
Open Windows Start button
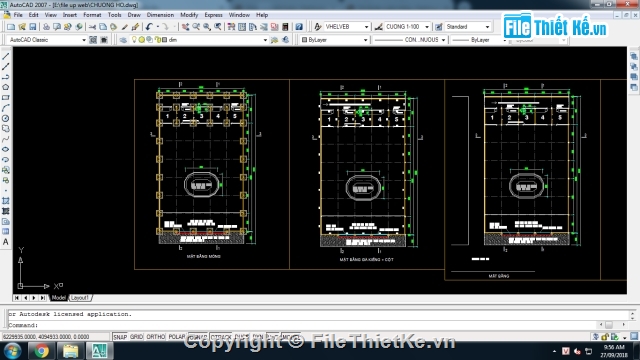[13, 351]
